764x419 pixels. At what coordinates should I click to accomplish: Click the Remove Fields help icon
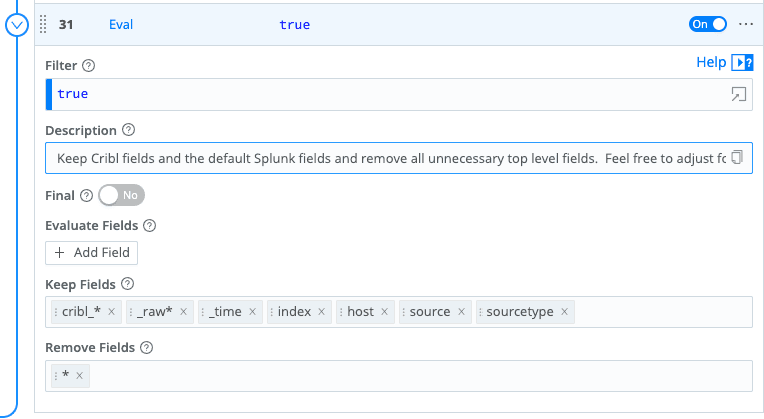(147, 348)
